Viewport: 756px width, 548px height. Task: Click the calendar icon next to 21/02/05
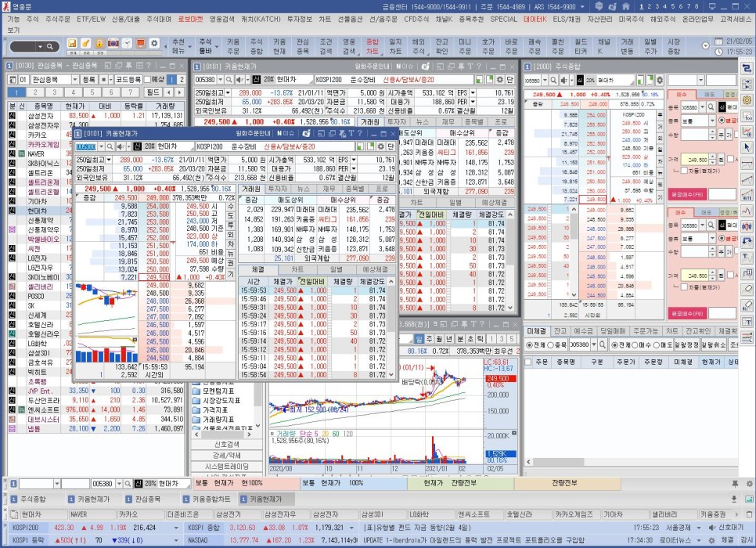coord(719,41)
